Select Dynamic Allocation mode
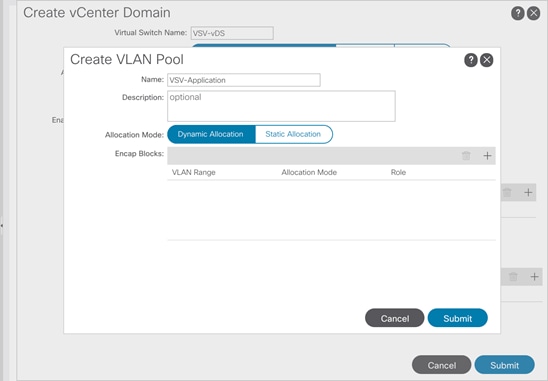 pyautogui.click(x=211, y=134)
